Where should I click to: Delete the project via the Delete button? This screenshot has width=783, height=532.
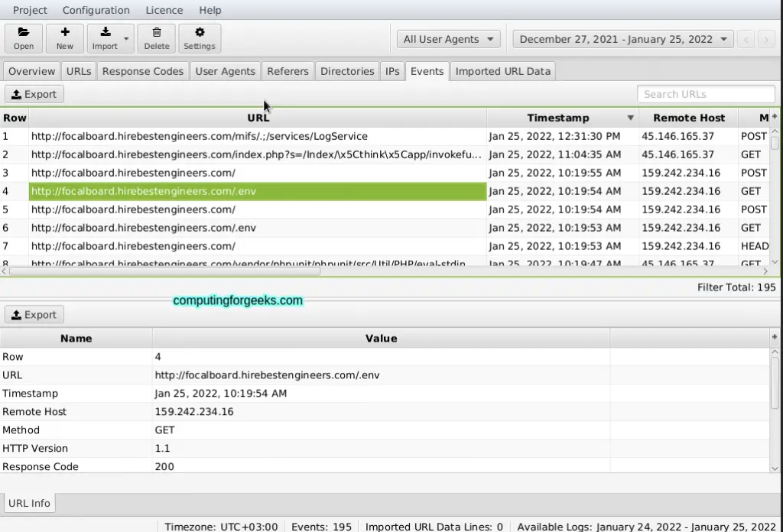tap(157, 38)
